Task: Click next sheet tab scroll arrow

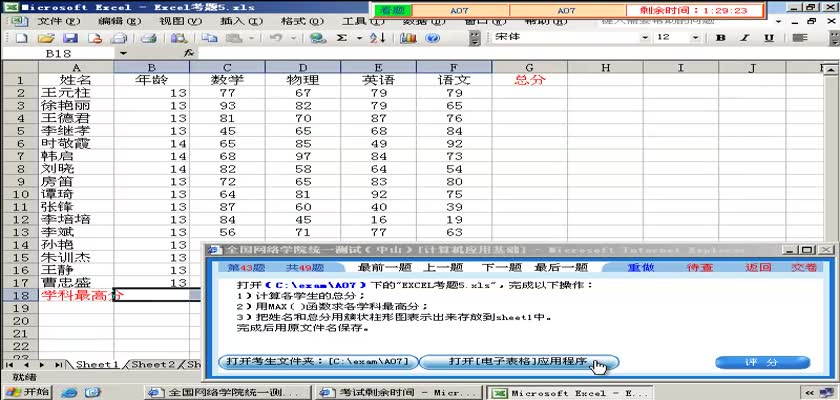Action: tap(42, 365)
